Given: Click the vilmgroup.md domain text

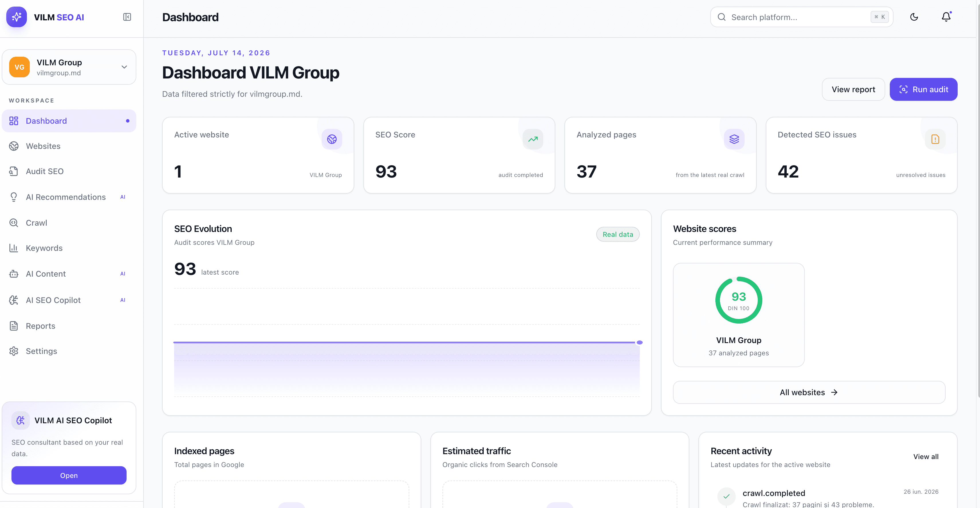Looking at the screenshot, I should click(x=59, y=73).
